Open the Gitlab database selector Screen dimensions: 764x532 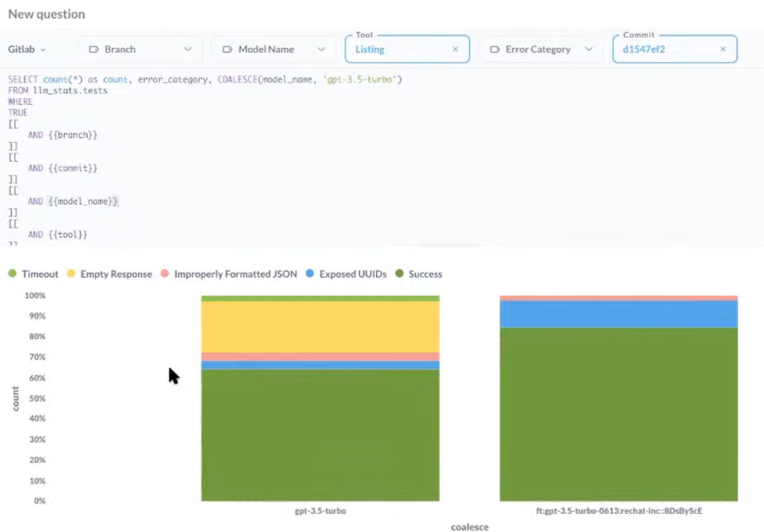pos(25,49)
